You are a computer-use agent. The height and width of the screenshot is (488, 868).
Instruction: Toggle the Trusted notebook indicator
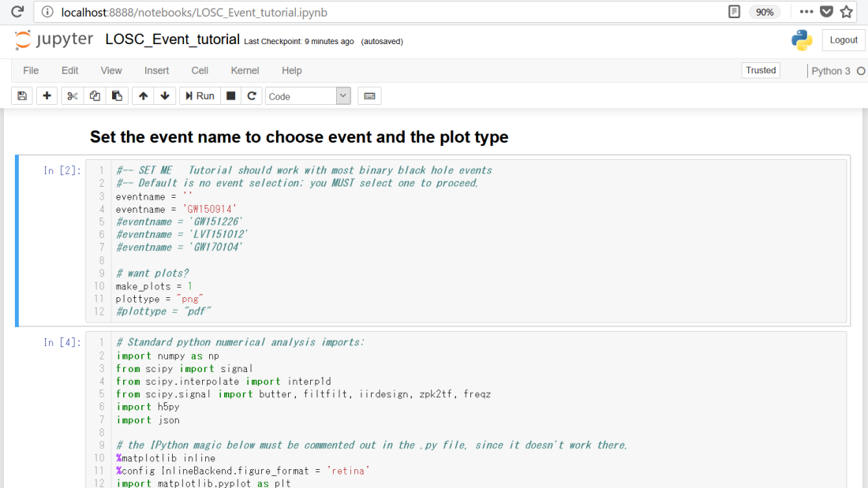click(x=761, y=70)
